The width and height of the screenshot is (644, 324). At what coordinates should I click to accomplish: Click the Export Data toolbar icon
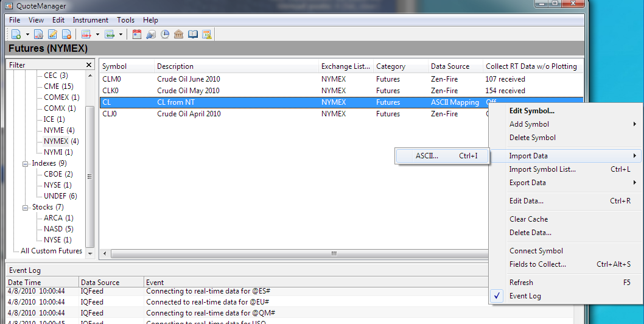[86, 35]
